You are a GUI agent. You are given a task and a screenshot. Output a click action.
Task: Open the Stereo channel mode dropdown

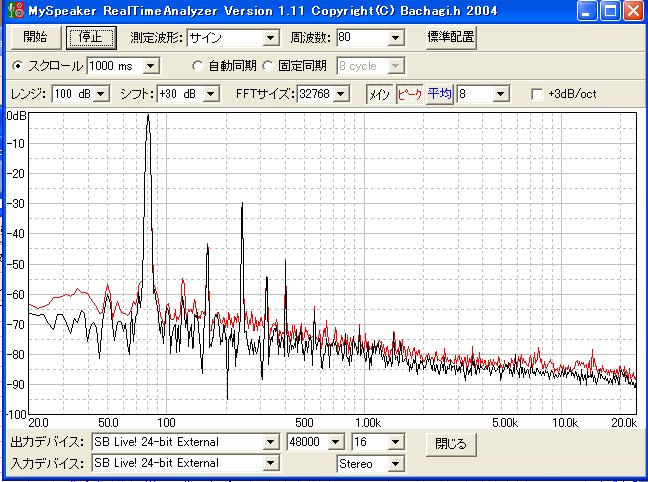[x=395, y=464]
